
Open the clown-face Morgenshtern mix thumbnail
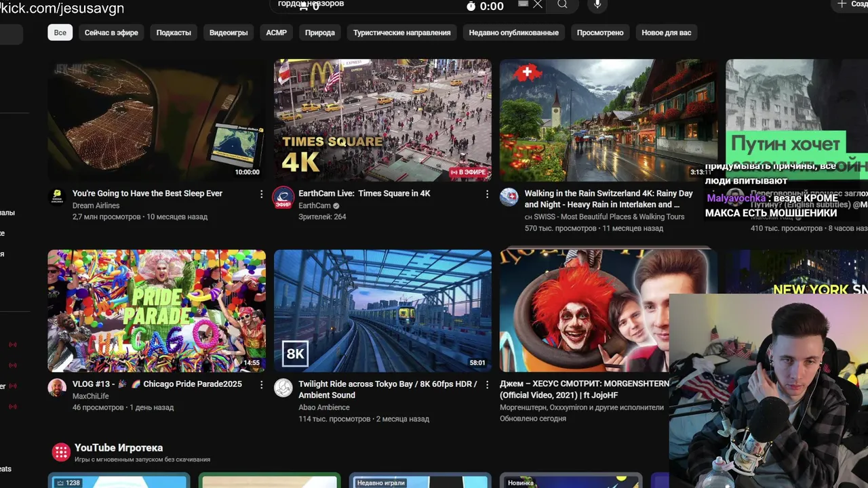(x=585, y=310)
